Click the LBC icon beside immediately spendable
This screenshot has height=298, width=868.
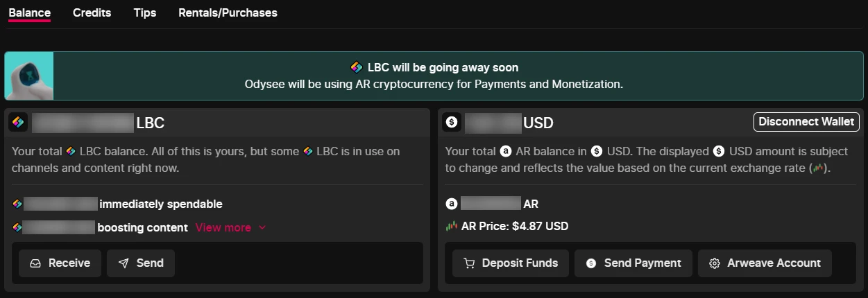17,204
